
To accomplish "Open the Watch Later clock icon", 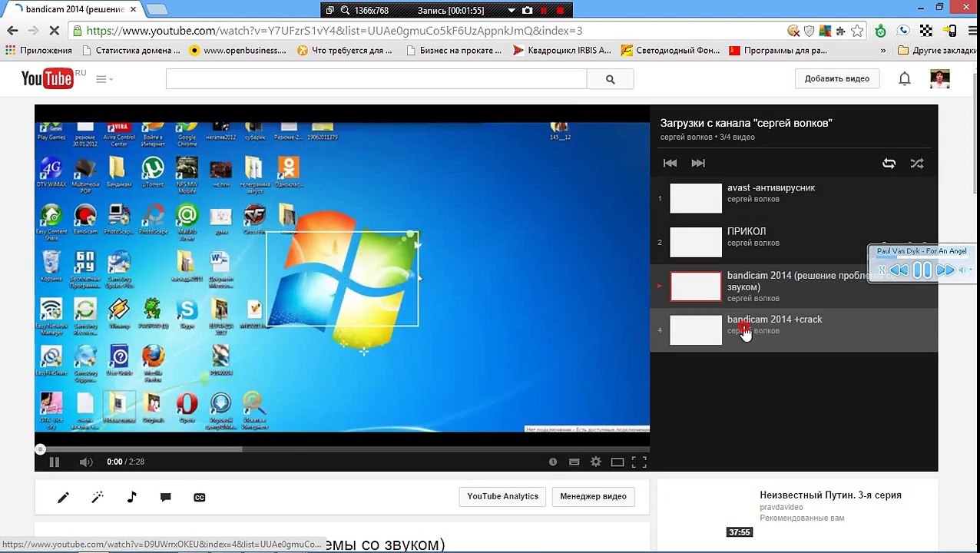I will point(552,462).
